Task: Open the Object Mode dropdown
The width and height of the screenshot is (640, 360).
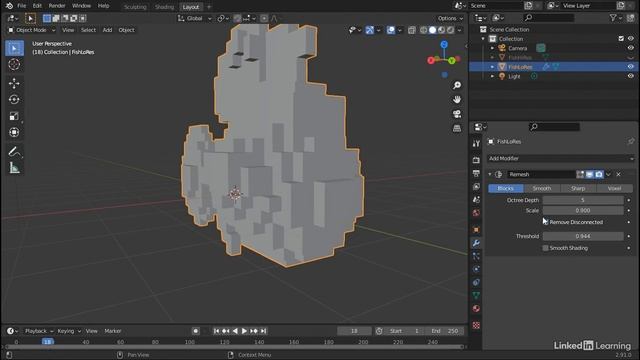Action: click(31, 30)
